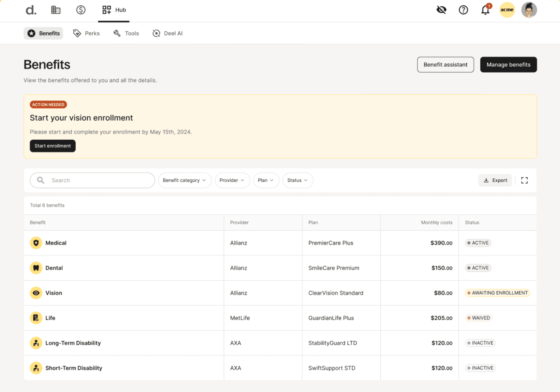
Task: Click the Deel logo
Action: (31, 10)
